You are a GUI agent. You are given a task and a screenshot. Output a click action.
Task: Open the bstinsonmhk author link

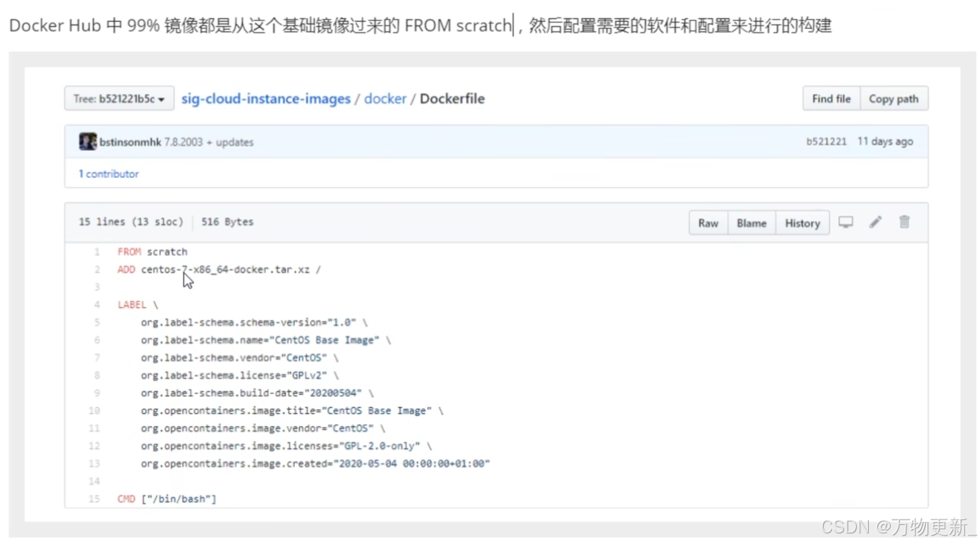point(130,142)
